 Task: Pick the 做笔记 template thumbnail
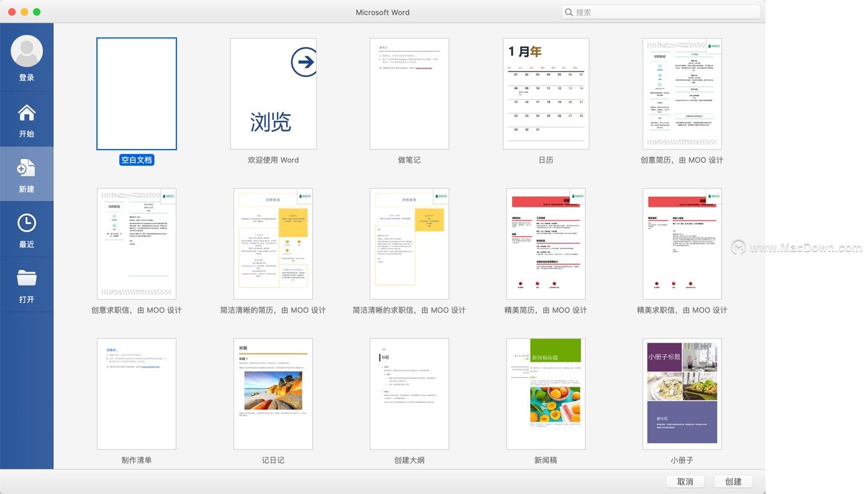(409, 94)
